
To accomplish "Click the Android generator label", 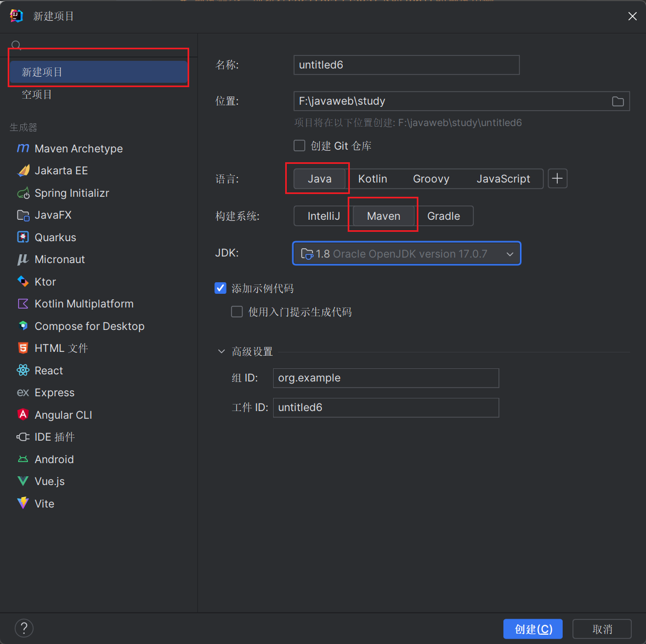I will click(x=54, y=459).
